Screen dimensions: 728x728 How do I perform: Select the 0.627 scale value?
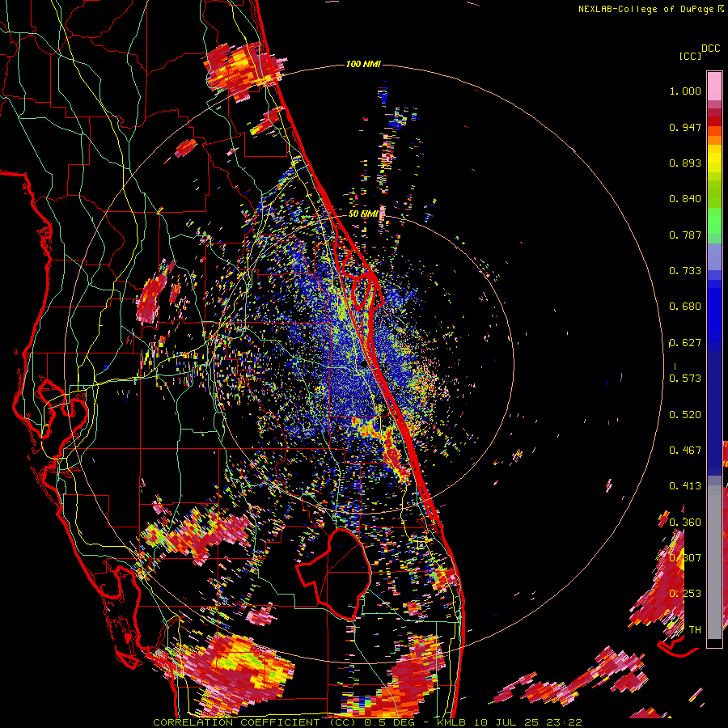tap(685, 343)
